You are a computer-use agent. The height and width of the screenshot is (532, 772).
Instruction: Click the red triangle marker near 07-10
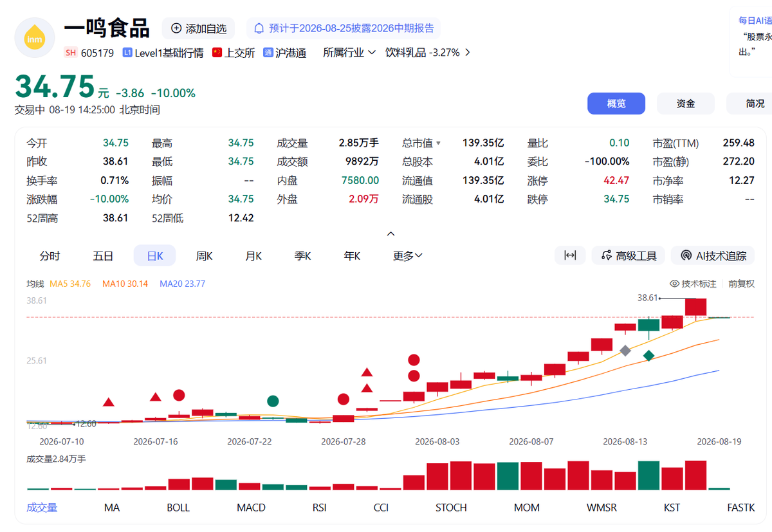click(109, 403)
